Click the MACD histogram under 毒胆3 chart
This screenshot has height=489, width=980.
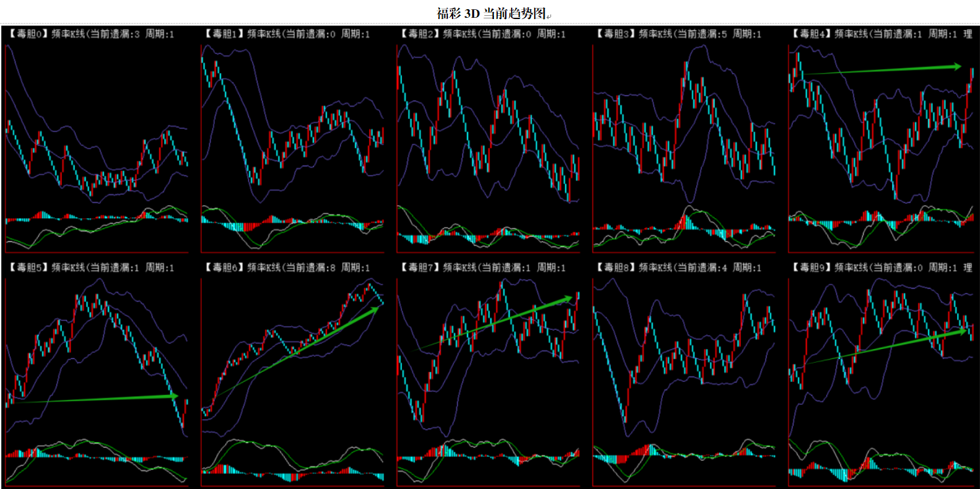coord(684,229)
